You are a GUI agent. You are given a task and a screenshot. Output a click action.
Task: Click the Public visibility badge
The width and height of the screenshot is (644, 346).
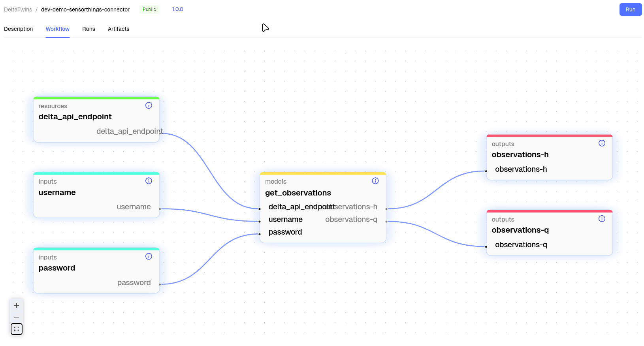149,9
